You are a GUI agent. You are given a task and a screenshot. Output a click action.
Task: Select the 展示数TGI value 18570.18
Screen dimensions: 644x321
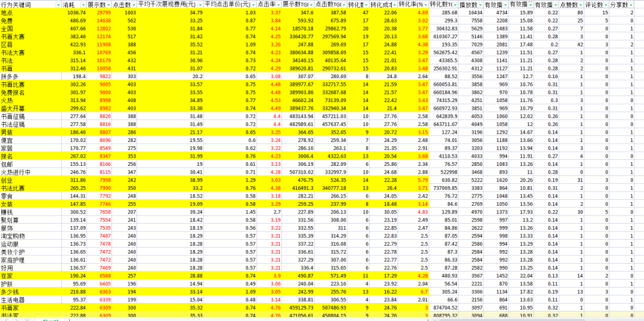[x=299, y=29]
